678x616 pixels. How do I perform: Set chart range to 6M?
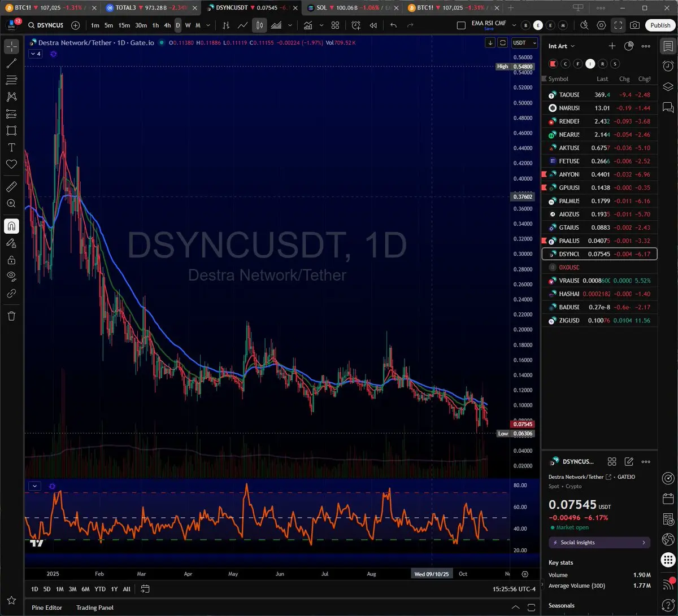85,589
